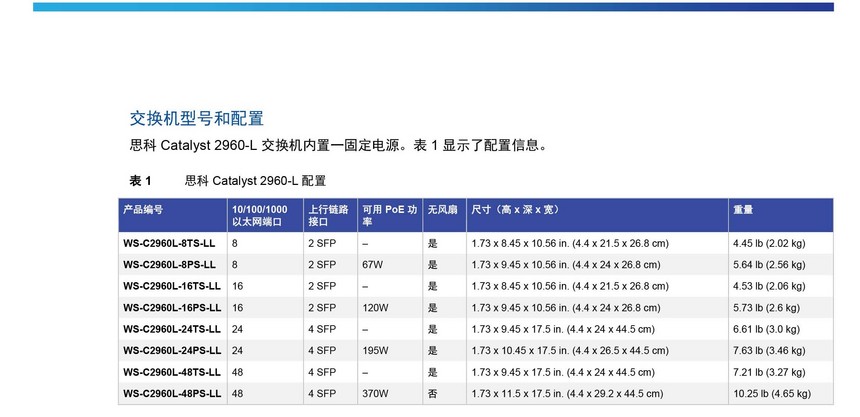Click weight 4.53 lb (2.06 kg)
Image resolution: width=860 pixels, height=417 pixels.
tap(769, 286)
